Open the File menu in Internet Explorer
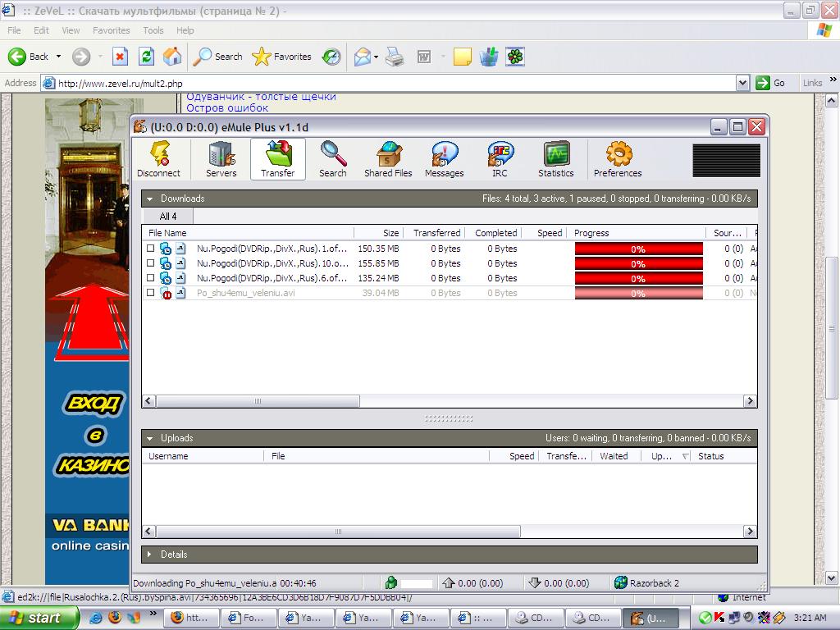The image size is (840, 630). click(x=14, y=30)
